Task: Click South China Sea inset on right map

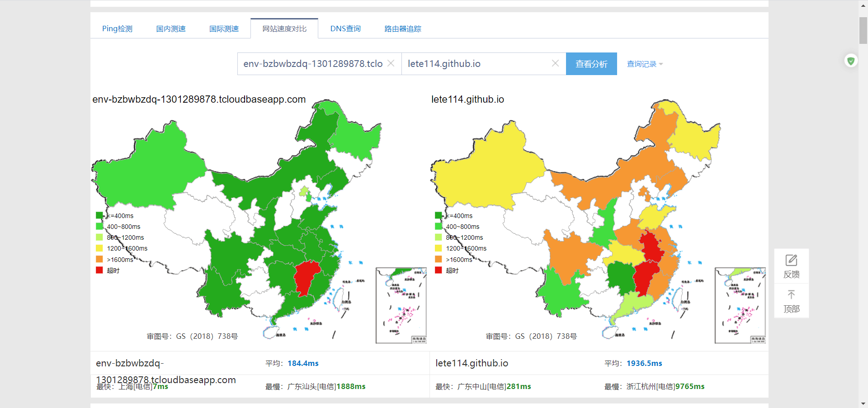Action: pos(740,305)
